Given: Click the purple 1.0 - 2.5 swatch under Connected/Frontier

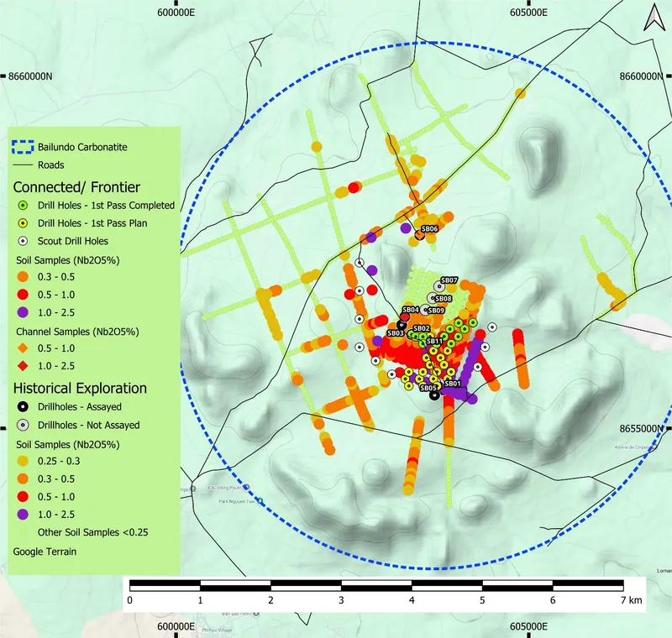Looking at the screenshot, I should 23,312.
